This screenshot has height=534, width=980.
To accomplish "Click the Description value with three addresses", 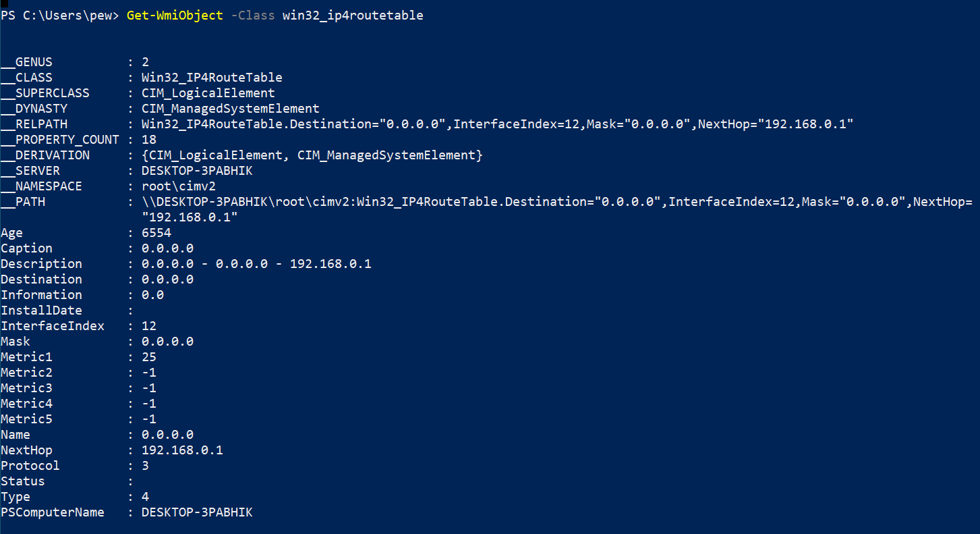I will (x=256, y=264).
